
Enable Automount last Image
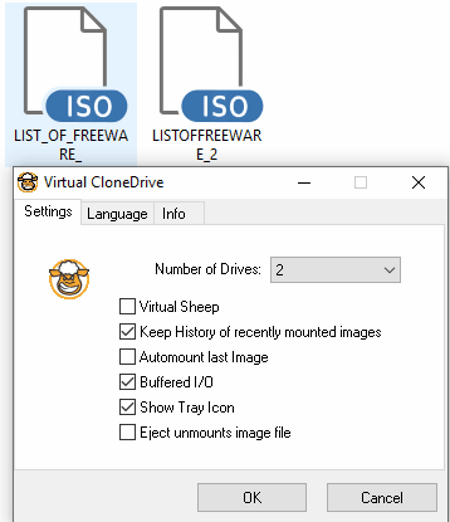tap(127, 357)
